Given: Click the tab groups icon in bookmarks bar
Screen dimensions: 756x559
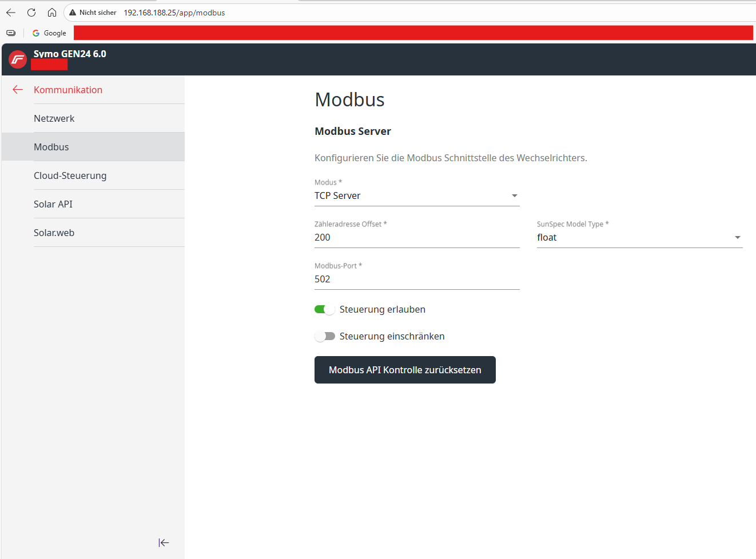Looking at the screenshot, I should [x=11, y=33].
